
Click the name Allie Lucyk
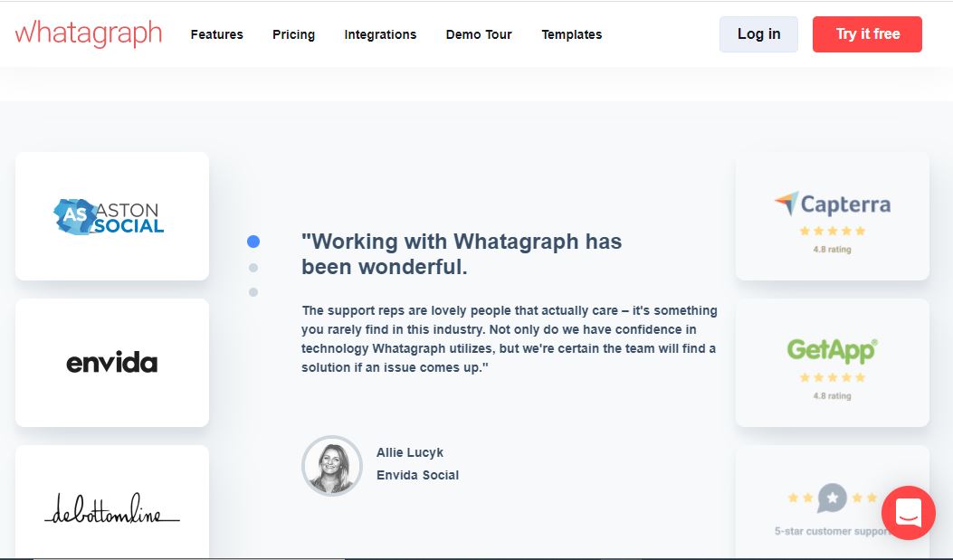tap(410, 452)
